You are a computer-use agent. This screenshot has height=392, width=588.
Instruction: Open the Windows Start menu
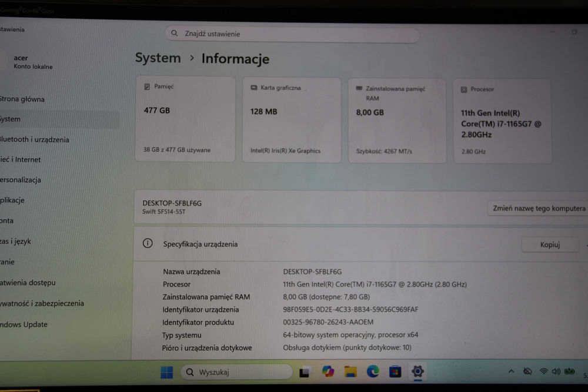167,372
